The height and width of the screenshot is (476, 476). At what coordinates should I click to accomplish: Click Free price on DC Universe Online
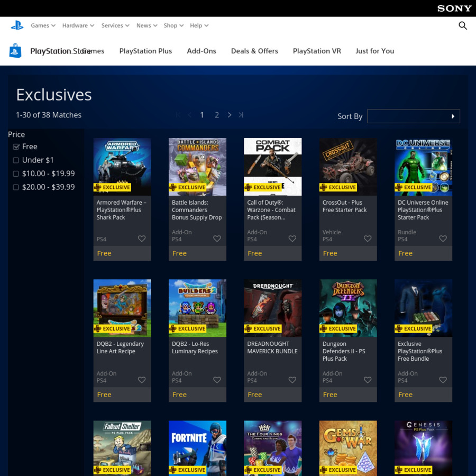point(405,253)
